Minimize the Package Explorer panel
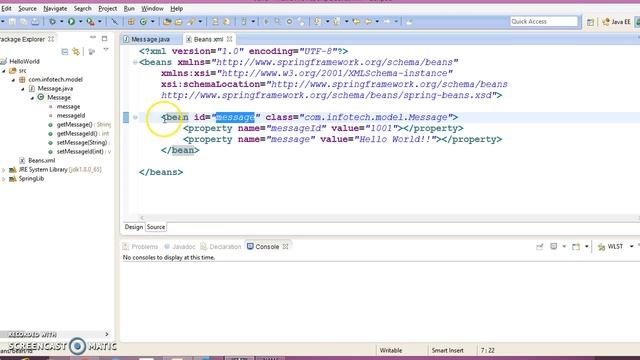This screenshot has height=360, width=640. (93, 38)
